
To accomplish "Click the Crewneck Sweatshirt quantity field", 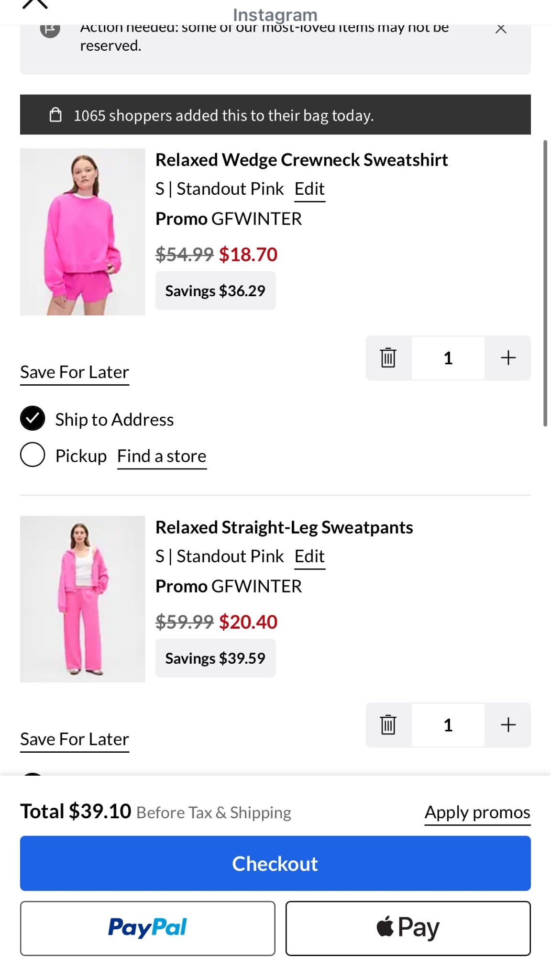I will [448, 358].
